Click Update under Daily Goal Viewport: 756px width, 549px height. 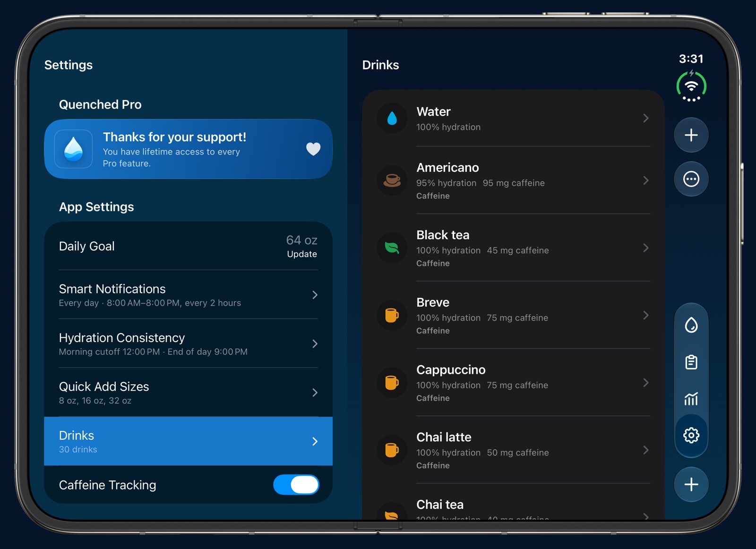(x=302, y=254)
